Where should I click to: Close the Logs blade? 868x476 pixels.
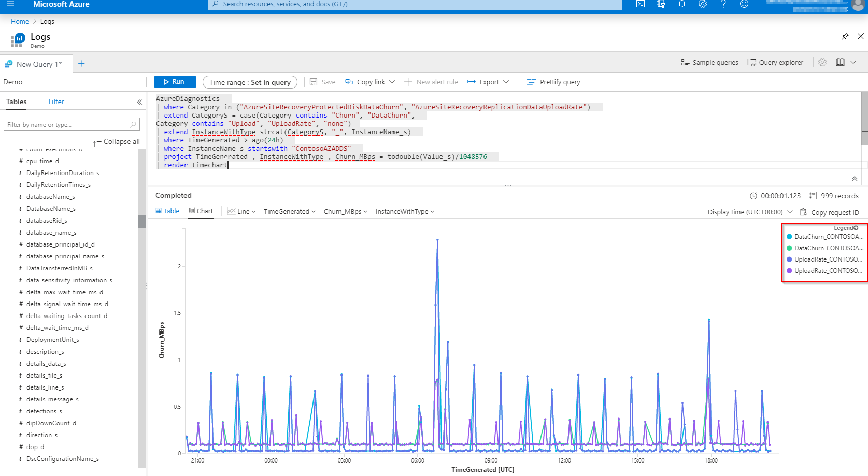tap(861, 36)
